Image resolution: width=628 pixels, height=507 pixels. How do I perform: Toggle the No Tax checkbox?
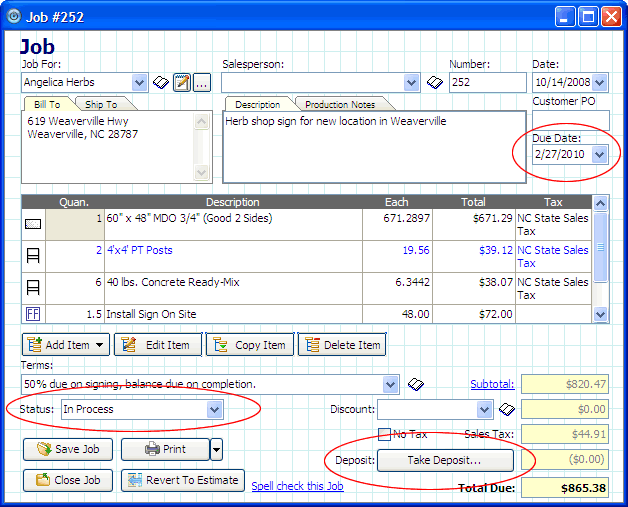(x=384, y=434)
